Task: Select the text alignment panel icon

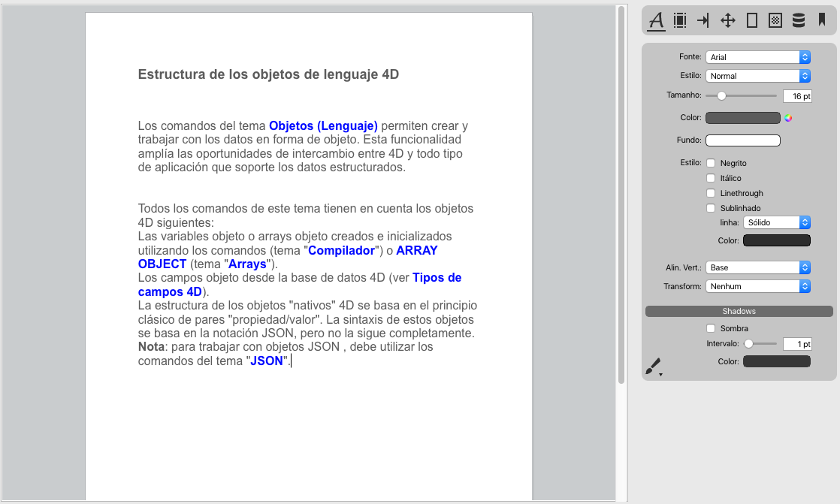Action: point(680,20)
